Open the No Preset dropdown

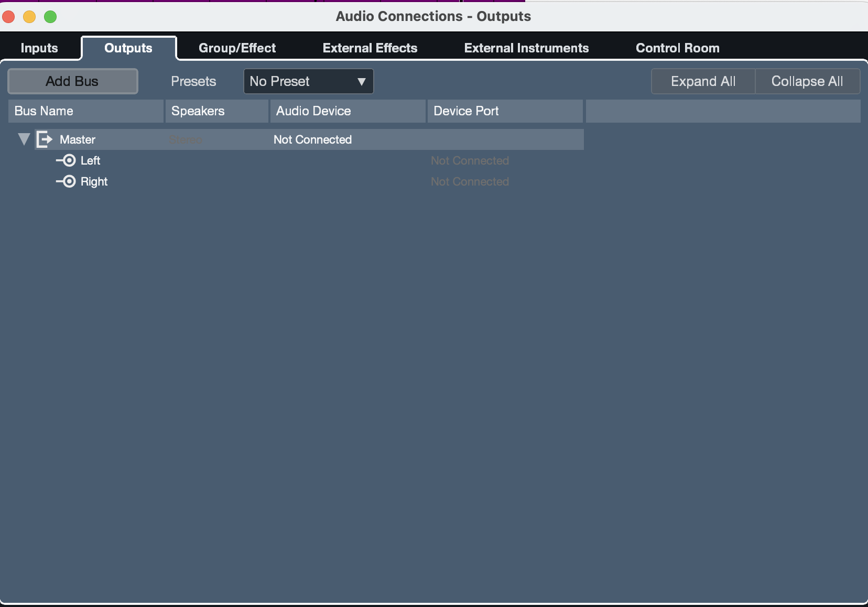click(x=308, y=81)
